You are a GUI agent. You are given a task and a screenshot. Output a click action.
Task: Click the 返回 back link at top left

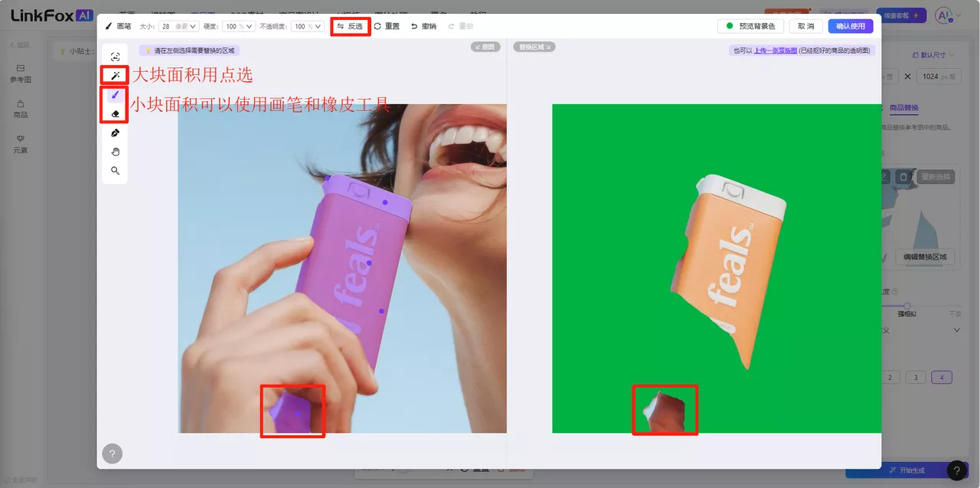click(x=20, y=44)
